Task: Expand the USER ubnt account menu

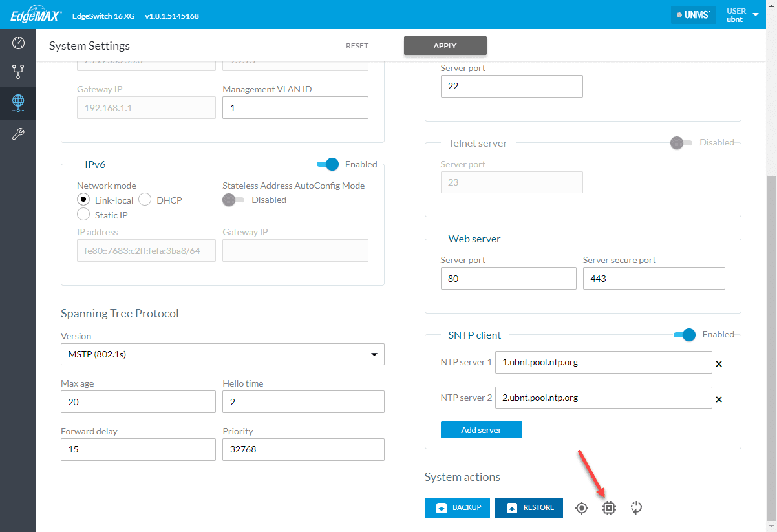Action: point(741,15)
